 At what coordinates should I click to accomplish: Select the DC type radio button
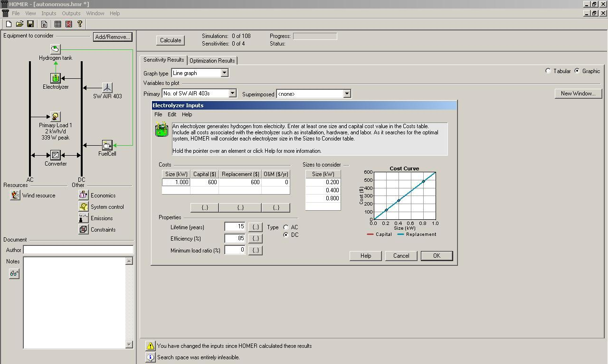tap(286, 235)
